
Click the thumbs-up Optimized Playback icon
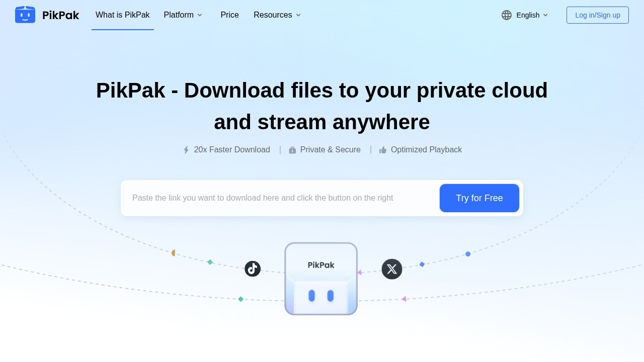click(x=383, y=150)
